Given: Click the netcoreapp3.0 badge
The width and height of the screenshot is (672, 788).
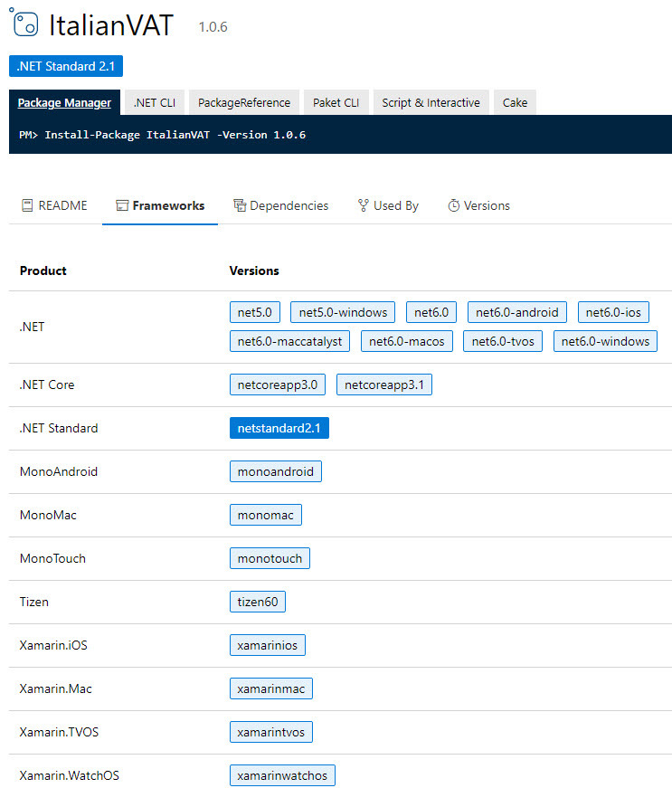Looking at the screenshot, I should 278,385.
